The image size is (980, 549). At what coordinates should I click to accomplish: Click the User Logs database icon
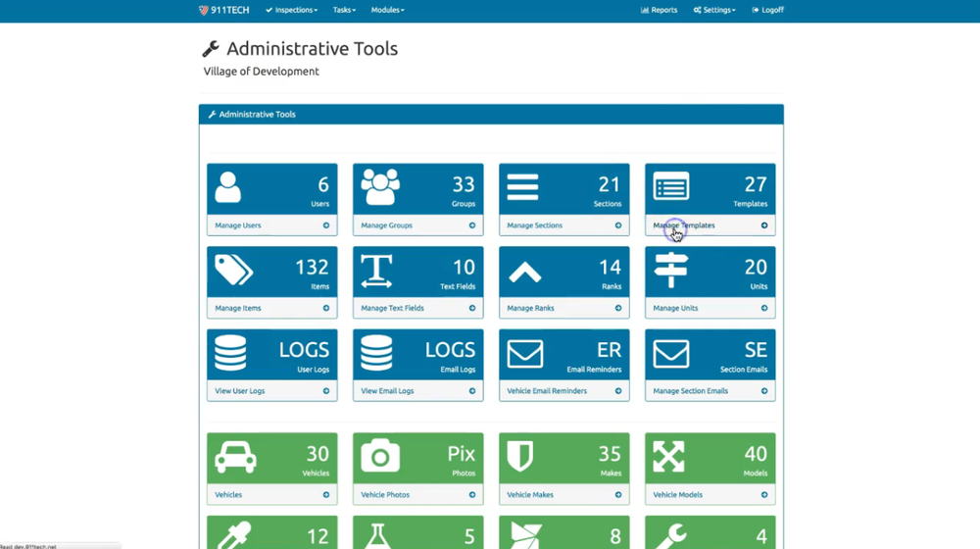coord(230,353)
